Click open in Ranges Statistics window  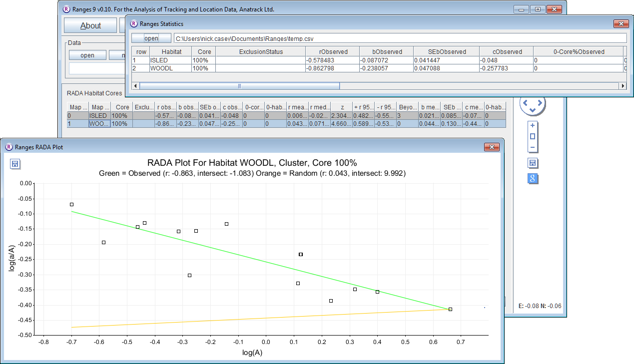[x=151, y=38]
